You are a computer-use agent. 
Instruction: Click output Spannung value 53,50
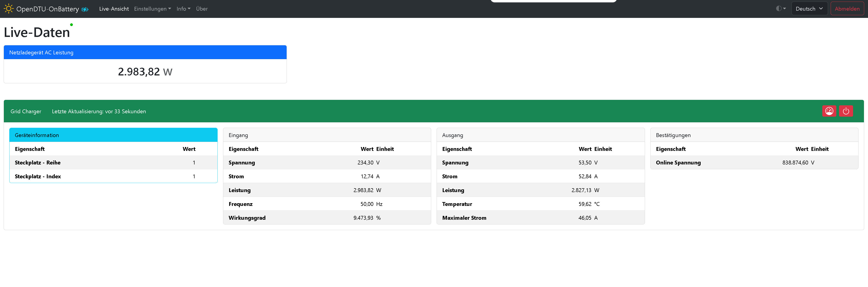click(585, 163)
